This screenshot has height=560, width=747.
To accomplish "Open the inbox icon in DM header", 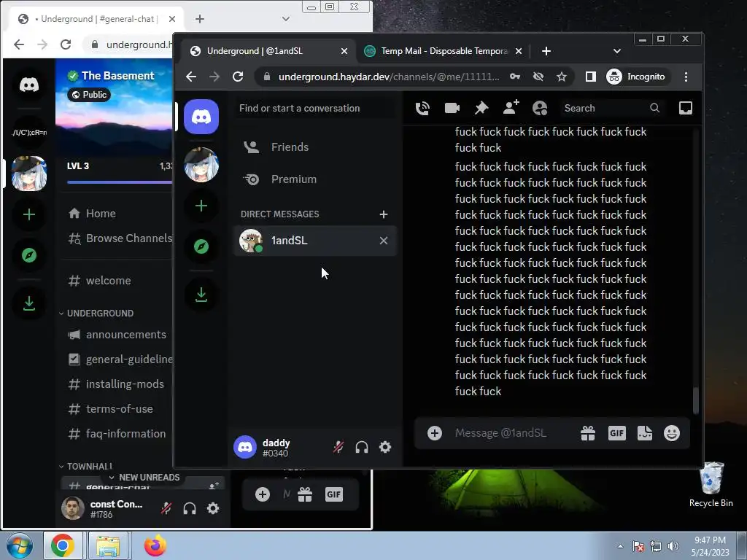I will [685, 108].
